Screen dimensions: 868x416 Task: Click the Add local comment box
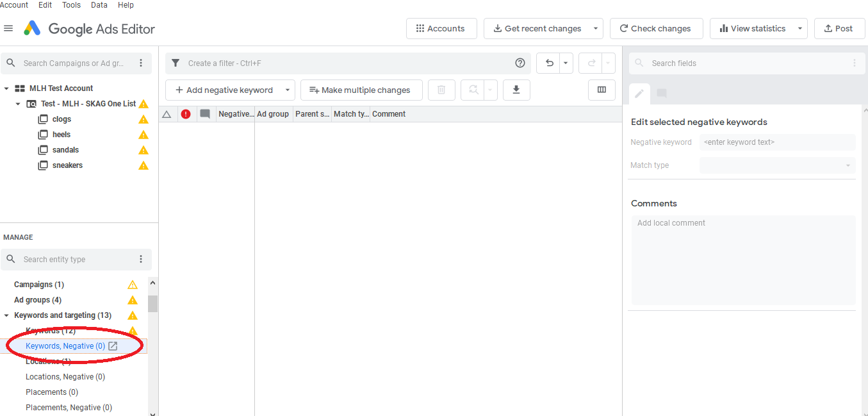pos(743,260)
